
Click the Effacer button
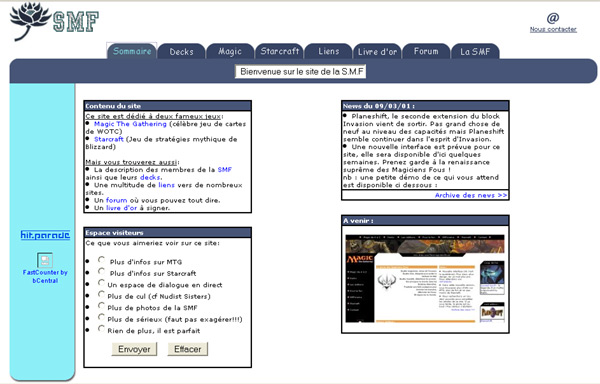coord(188,349)
